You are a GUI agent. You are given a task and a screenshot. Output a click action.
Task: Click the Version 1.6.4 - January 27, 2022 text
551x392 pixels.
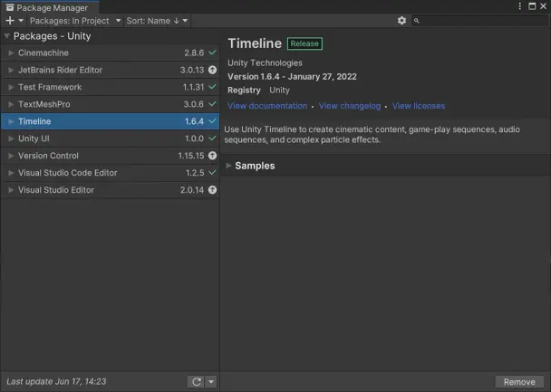coord(292,77)
